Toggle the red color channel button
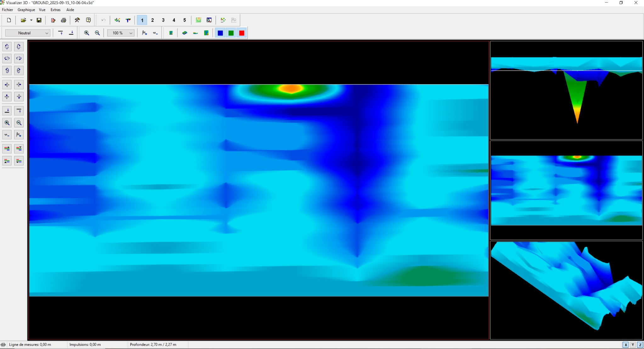 click(242, 33)
